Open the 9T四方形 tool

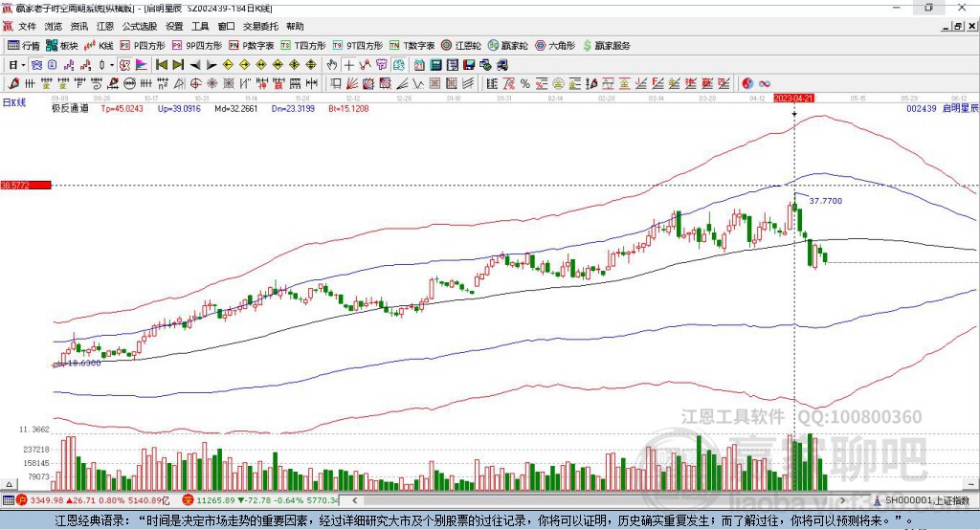coord(358,46)
